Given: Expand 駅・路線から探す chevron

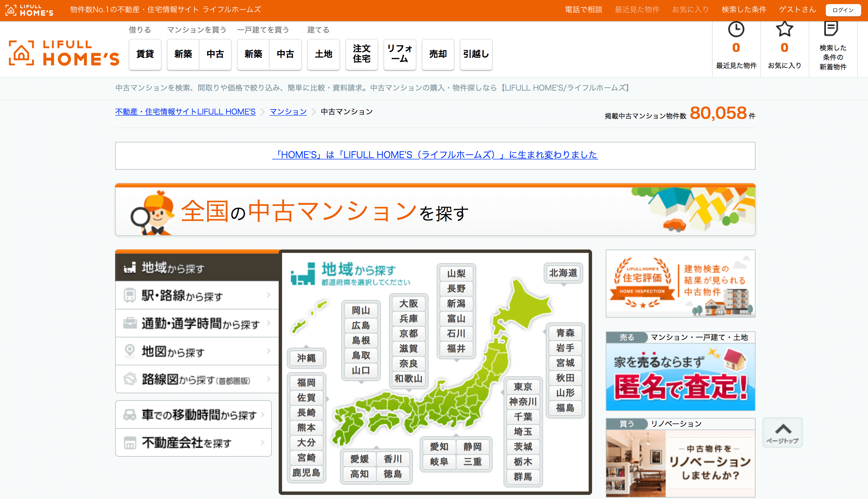Looking at the screenshot, I should coord(268,295).
